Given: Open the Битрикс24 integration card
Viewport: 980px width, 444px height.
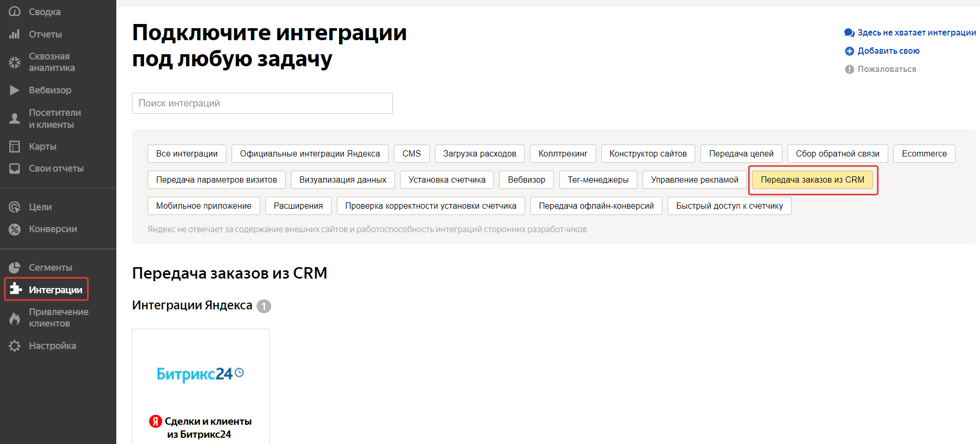Looking at the screenshot, I should (x=201, y=386).
